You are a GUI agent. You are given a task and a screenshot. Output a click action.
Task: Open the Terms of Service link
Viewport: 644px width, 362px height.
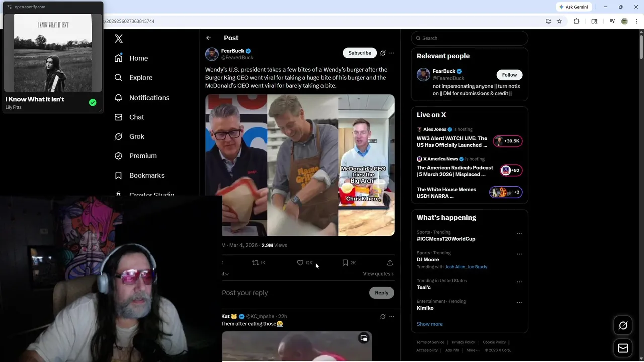pos(430,342)
